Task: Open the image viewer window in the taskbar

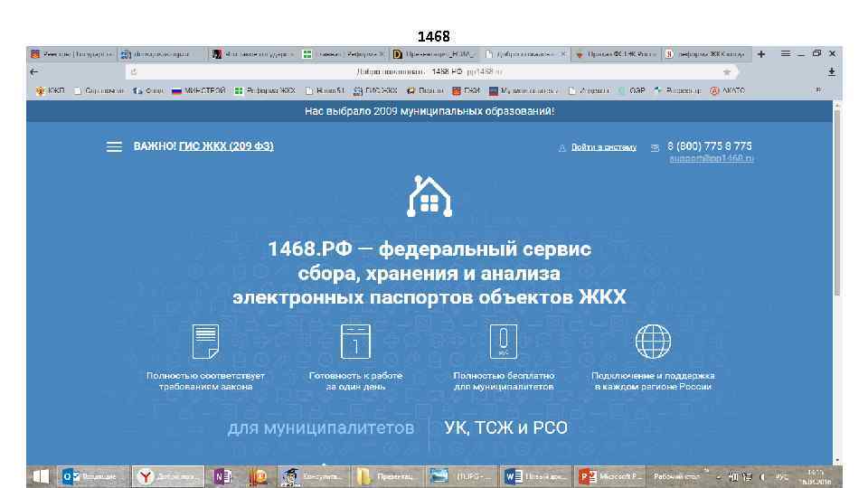Action: pyautogui.click(x=461, y=476)
